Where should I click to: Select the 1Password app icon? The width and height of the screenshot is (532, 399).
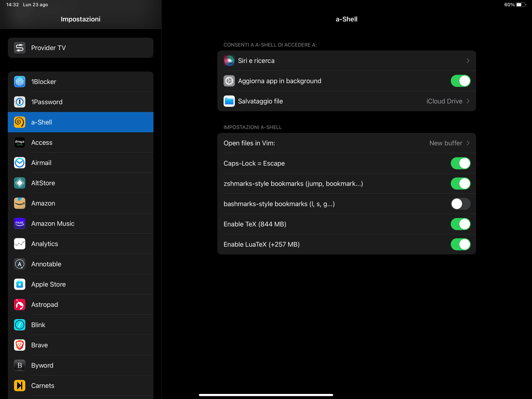(x=20, y=102)
